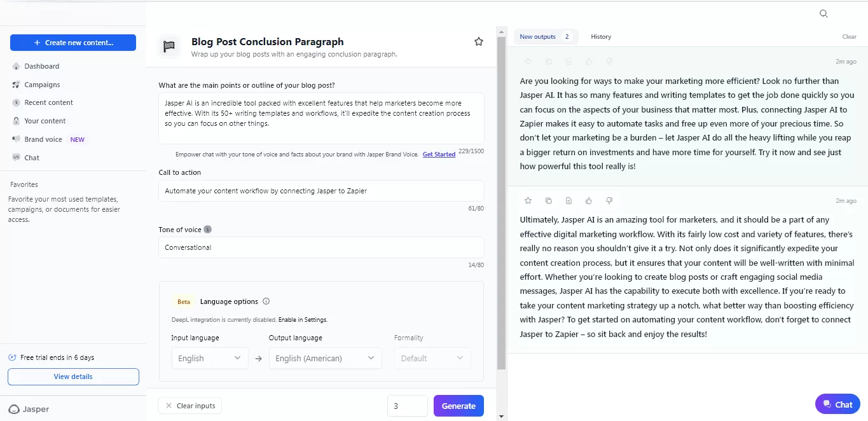This screenshot has height=421, width=868.
Task: Open the Formality dropdown
Action: pos(432,358)
